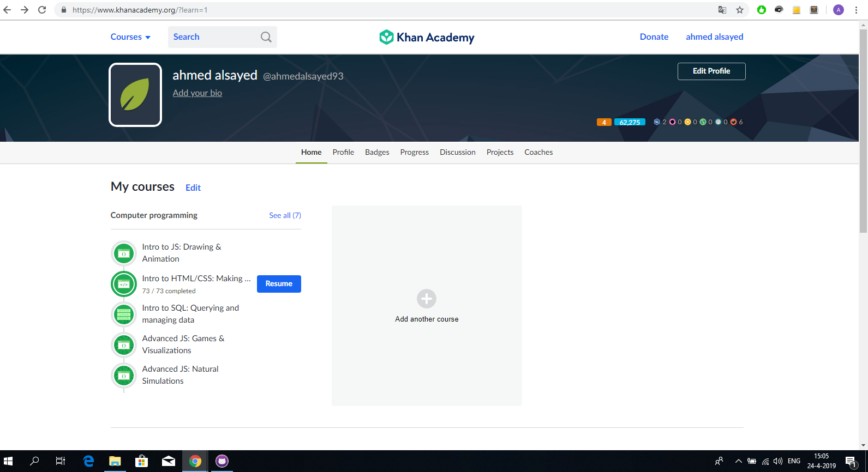
Task: Bookmark this page with the star icon
Action: (x=740, y=10)
